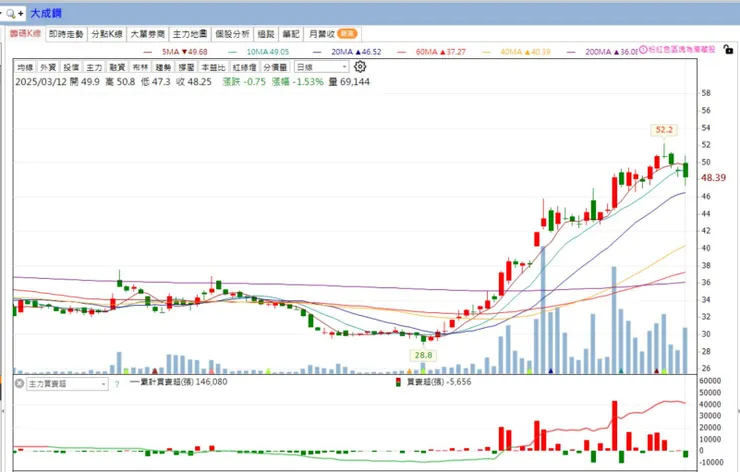Toggle the 布林 bands button

coord(140,67)
